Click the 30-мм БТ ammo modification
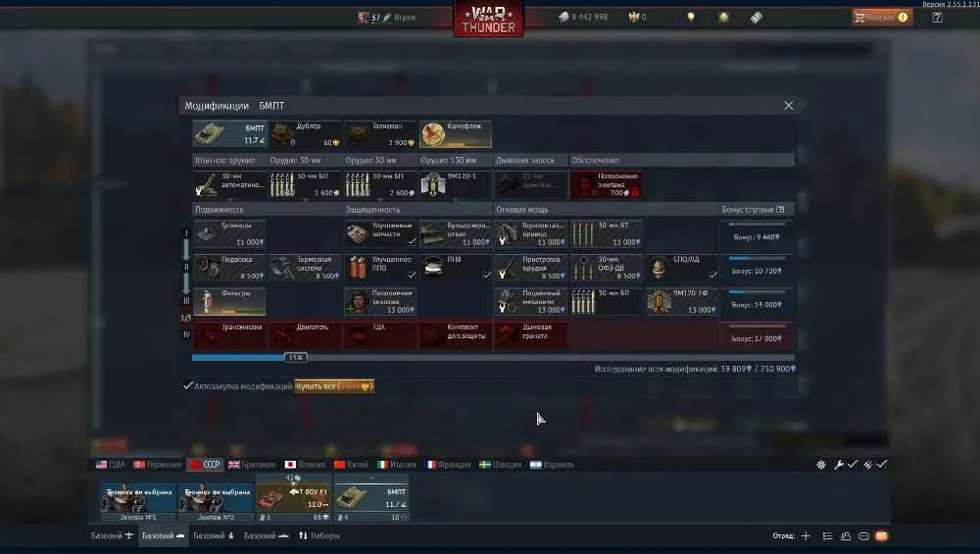The height and width of the screenshot is (554, 980). (x=606, y=233)
